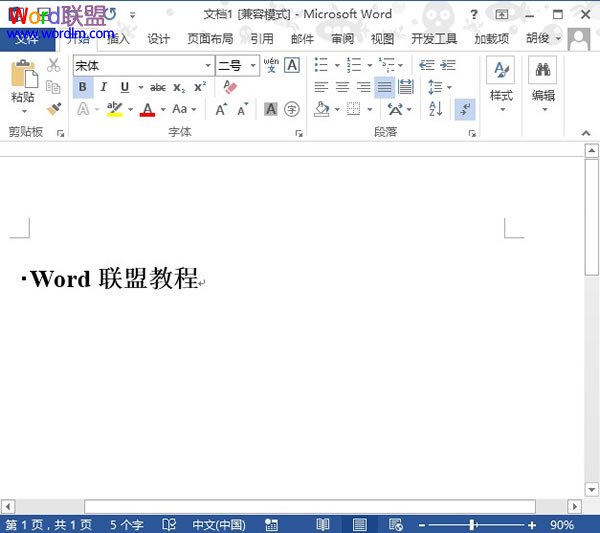Center align the text
This screenshot has height=533, width=600.
[342, 87]
